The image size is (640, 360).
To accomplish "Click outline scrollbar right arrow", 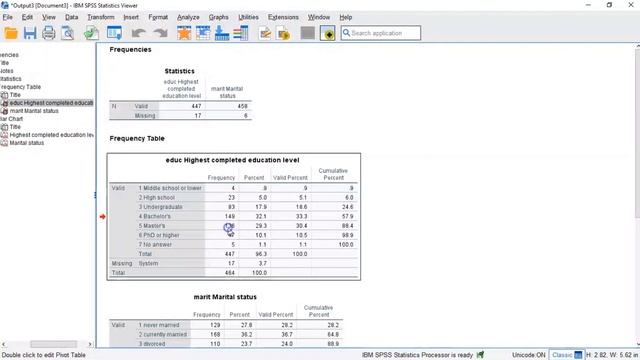I will point(90,344).
